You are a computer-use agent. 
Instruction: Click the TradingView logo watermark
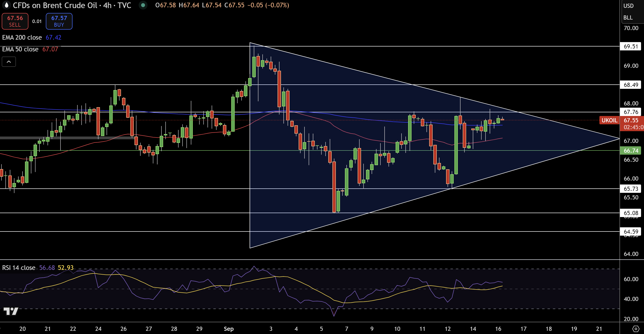point(11,311)
